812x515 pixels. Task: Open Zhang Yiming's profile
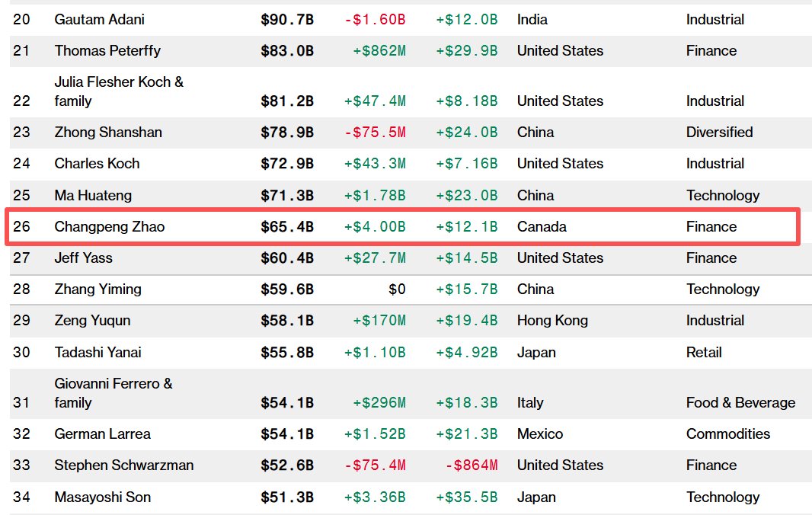pos(98,289)
